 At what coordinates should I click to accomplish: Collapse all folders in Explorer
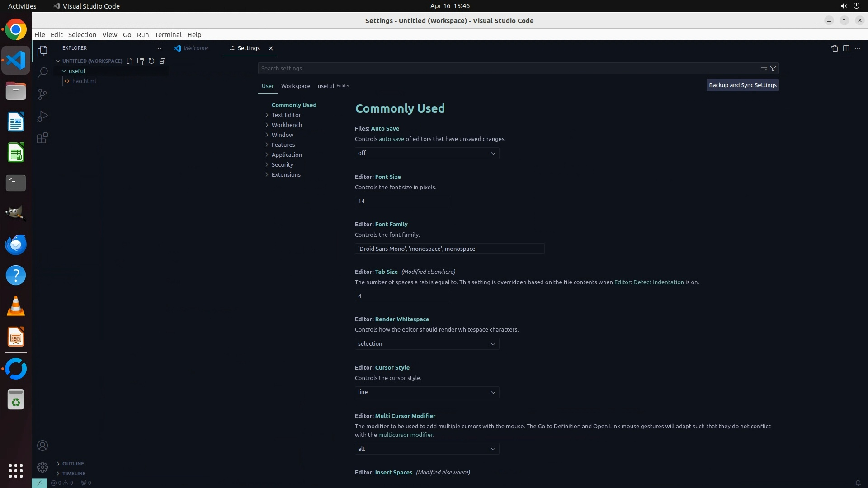point(162,61)
